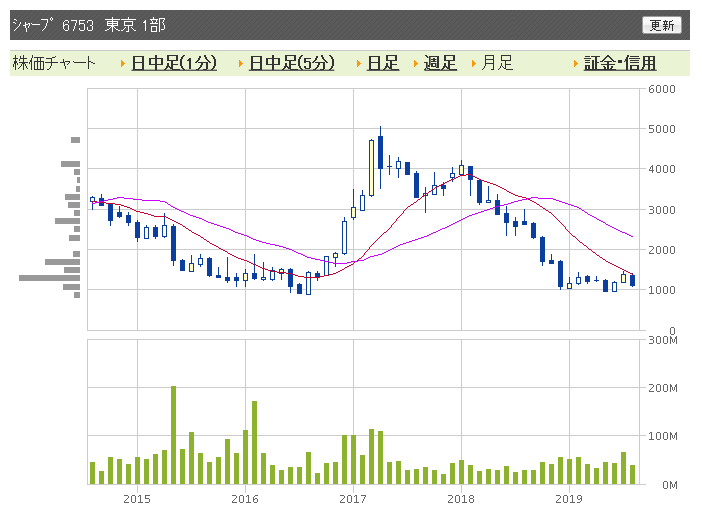The height and width of the screenshot is (525, 702).
Task: Click the 1000 price axis label
Action: click(662, 290)
